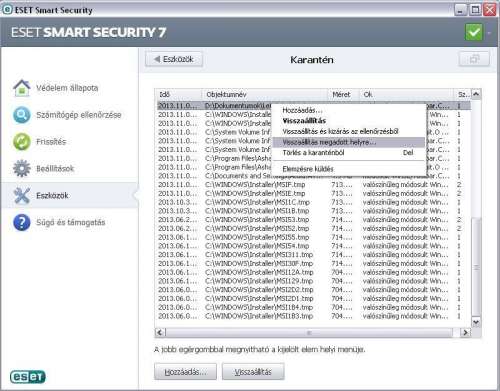Select row C:\WINDOWS\Installer\MSIE.tmp

pyautogui.click(x=314, y=193)
